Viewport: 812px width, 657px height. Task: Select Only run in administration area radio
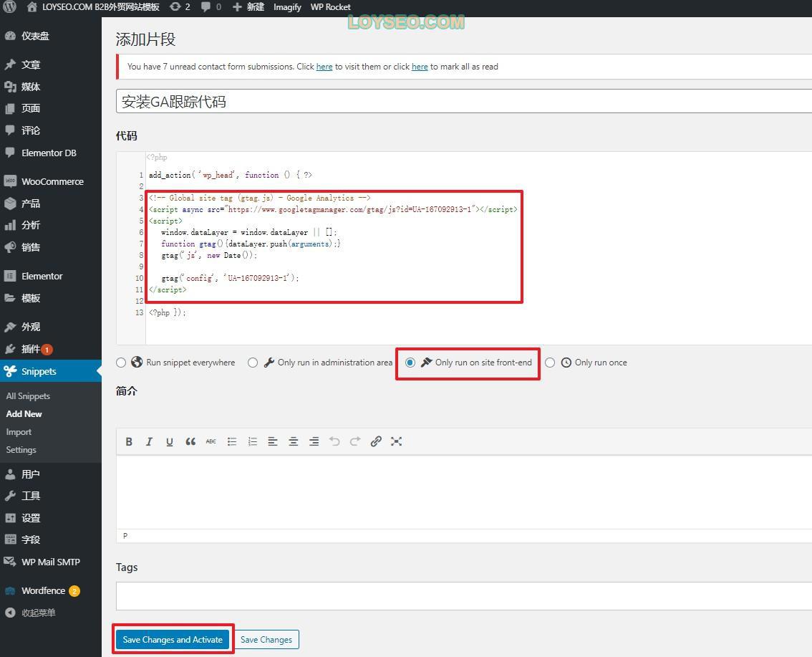click(253, 363)
